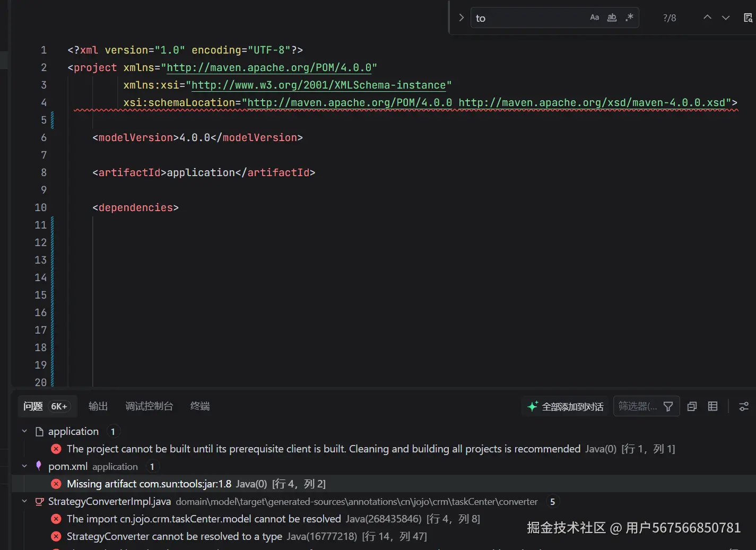Click the error icon on "StrategyConverter cannot be resolved" row
The height and width of the screenshot is (550, 756).
[56, 536]
